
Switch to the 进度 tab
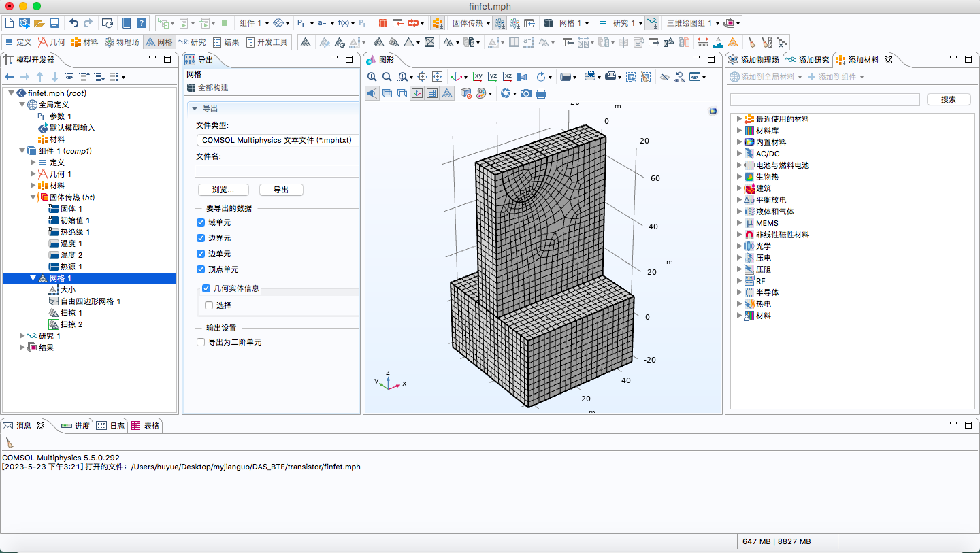coord(76,426)
